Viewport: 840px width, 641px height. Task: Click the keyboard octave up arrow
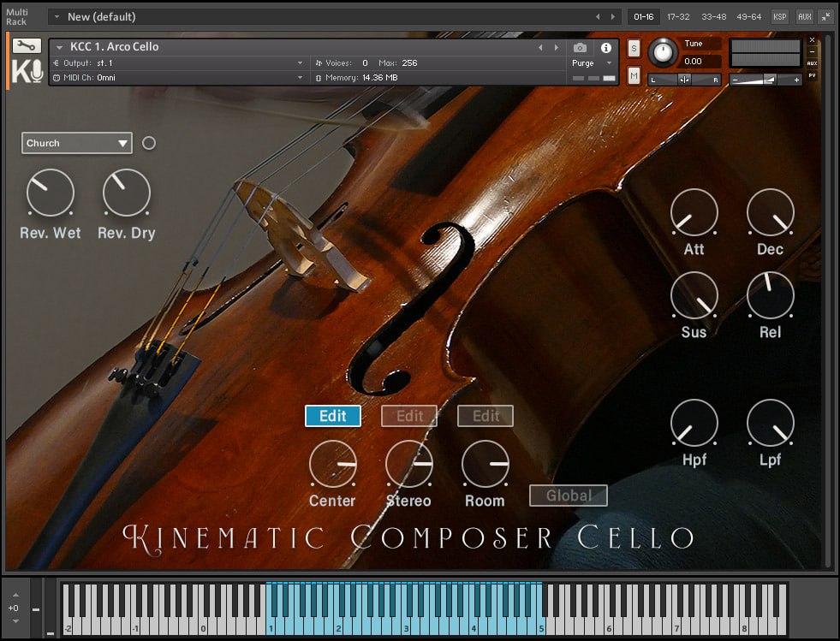coord(15,595)
